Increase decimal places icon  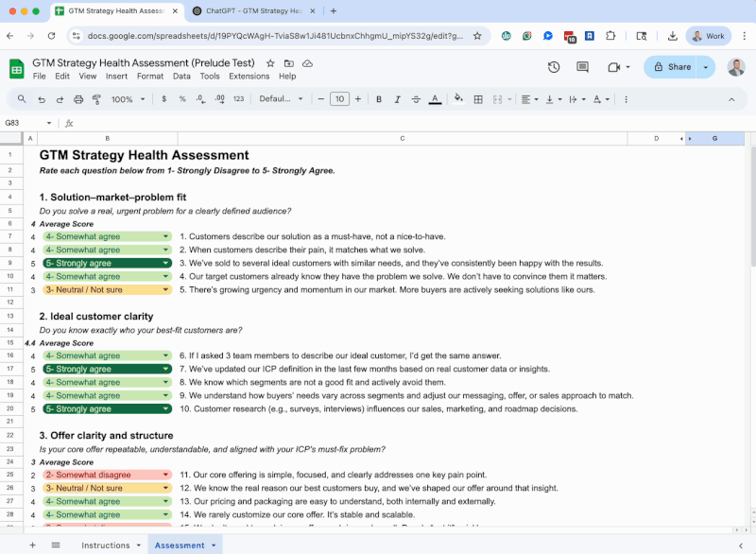[x=219, y=99]
